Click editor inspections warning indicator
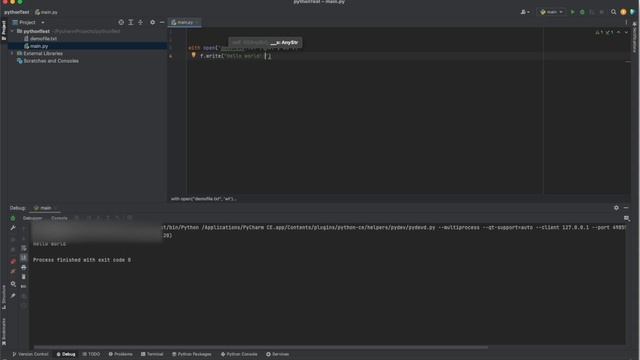This screenshot has height=360, width=640. pos(604,32)
